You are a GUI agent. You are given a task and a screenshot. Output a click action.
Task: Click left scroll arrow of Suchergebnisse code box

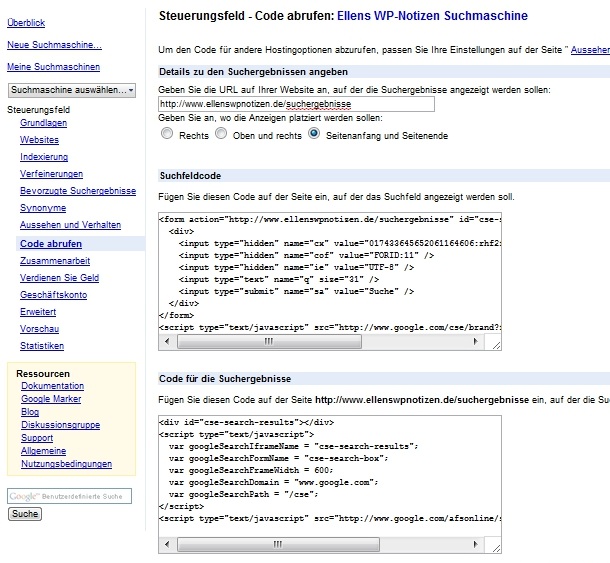pos(167,544)
